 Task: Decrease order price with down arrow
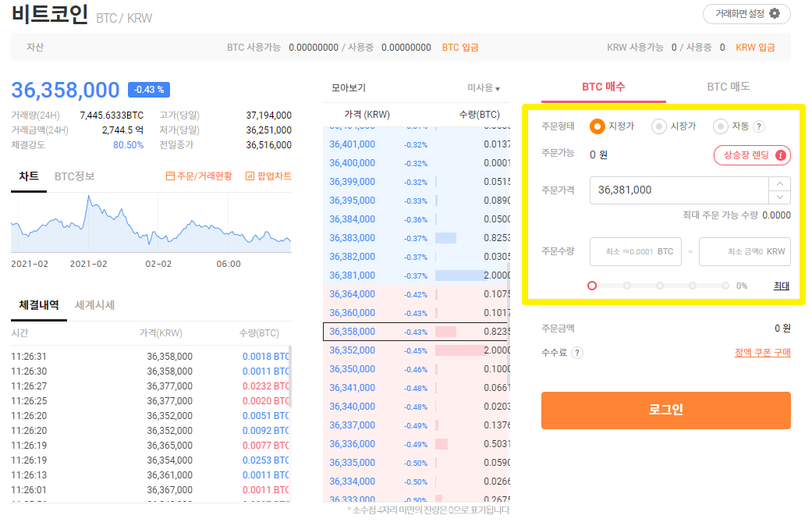[780, 197]
